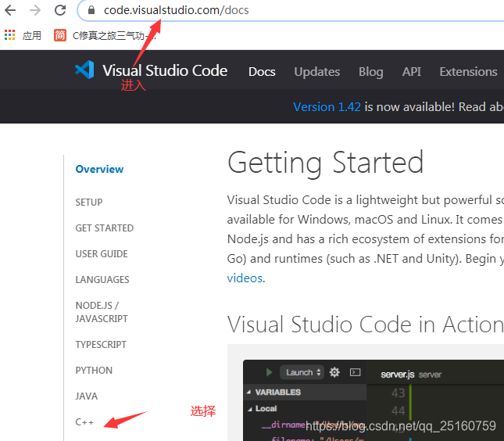Image resolution: width=504 pixels, height=441 pixels.
Task: Click the padlock site security icon
Action: point(91,10)
